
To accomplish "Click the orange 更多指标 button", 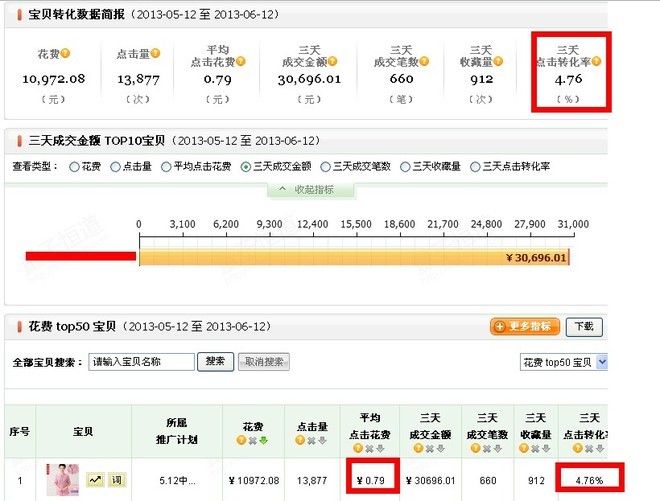I will point(525,327).
